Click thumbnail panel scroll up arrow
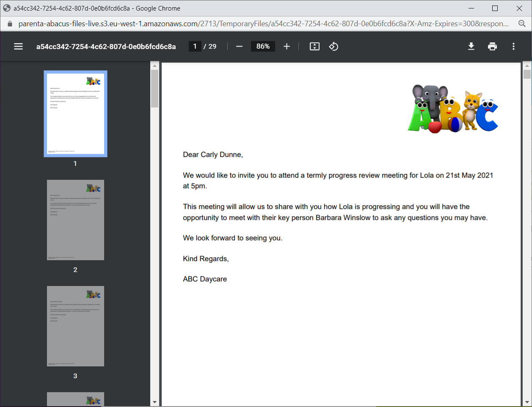 154,66
